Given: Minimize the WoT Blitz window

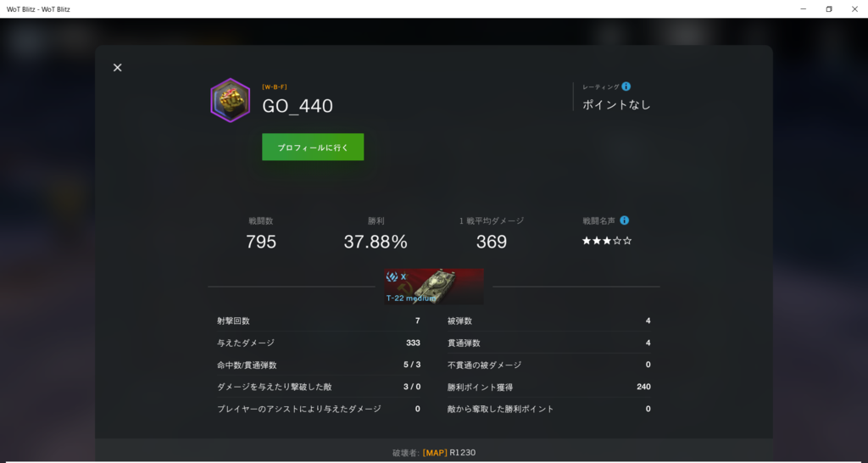Looking at the screenshot, I should [x=804, y=8].
